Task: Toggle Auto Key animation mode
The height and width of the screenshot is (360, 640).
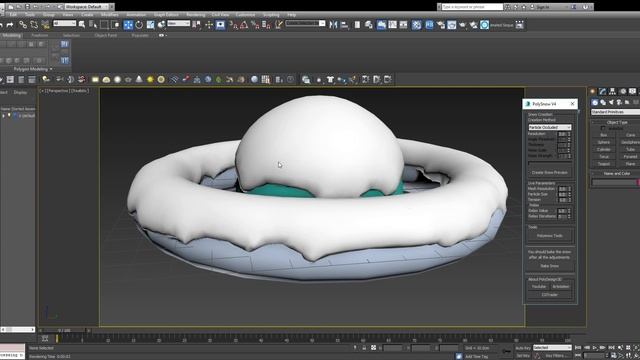Action: (x=523, y=348)
